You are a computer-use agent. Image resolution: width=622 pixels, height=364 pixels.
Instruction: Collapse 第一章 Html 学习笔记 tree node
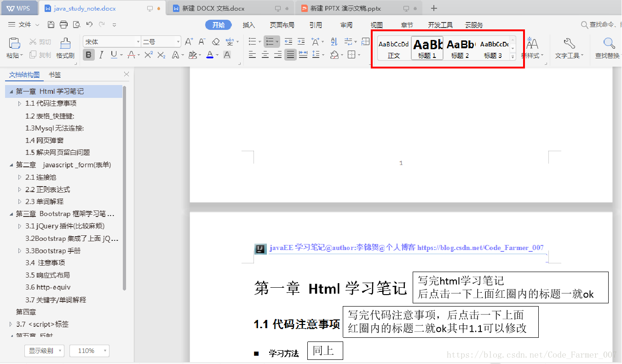[11, 91]
